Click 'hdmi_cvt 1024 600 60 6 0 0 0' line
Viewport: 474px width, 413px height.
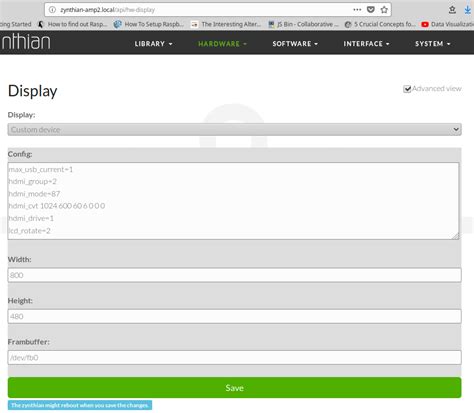(57, 206)
